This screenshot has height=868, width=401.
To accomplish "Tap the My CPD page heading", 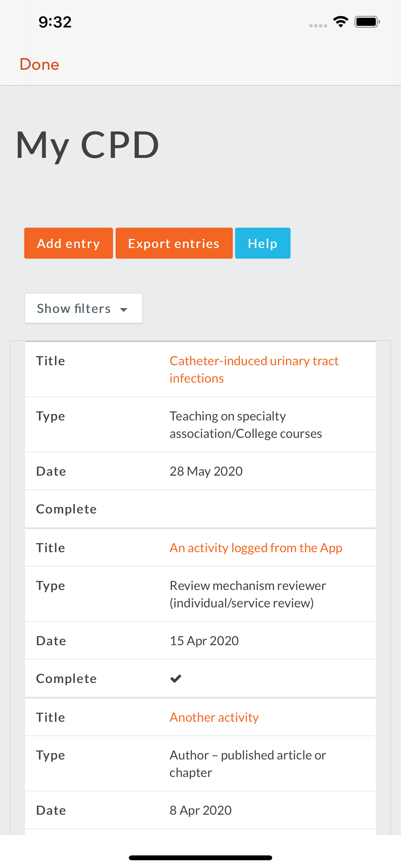I will pos(87,145).
